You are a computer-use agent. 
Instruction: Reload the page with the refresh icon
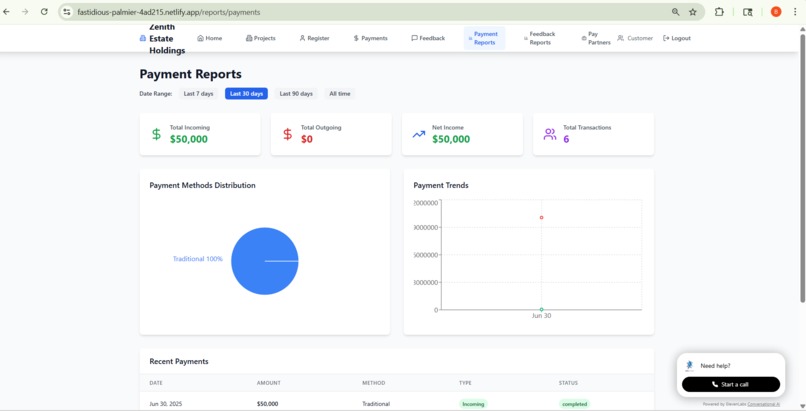pos(44,12)
